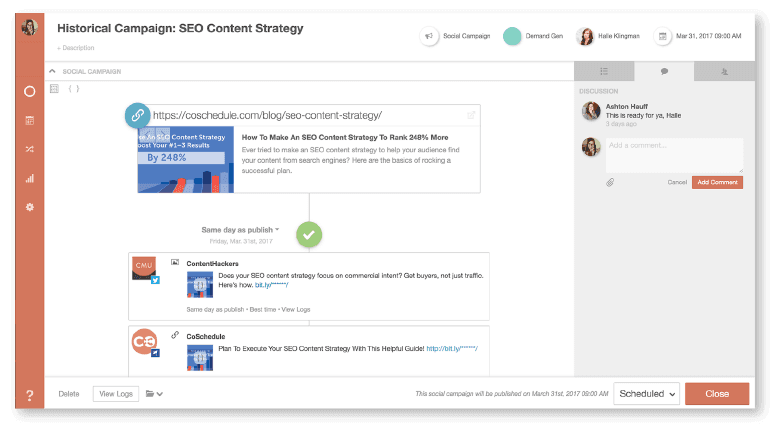Screen dimensions: 770x432
Task: Open the analytics bar chart icon
Action: click(x=29, y=179)
